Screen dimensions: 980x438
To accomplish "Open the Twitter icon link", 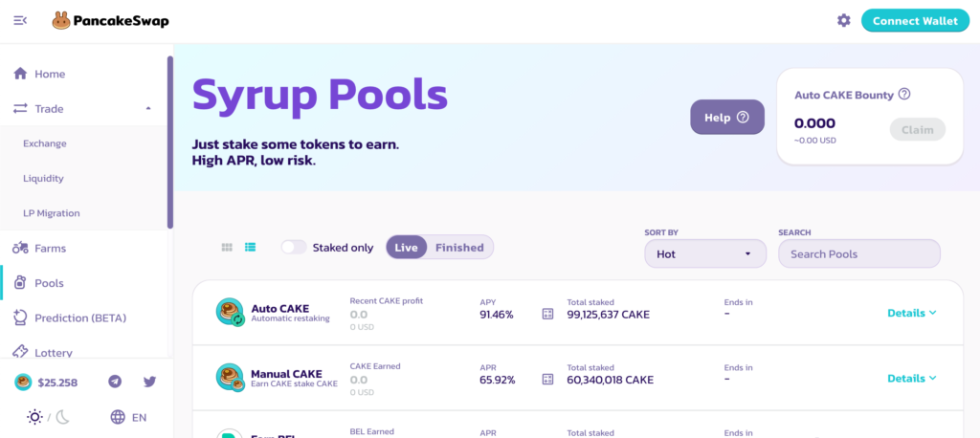I will (x=149, y=382).
